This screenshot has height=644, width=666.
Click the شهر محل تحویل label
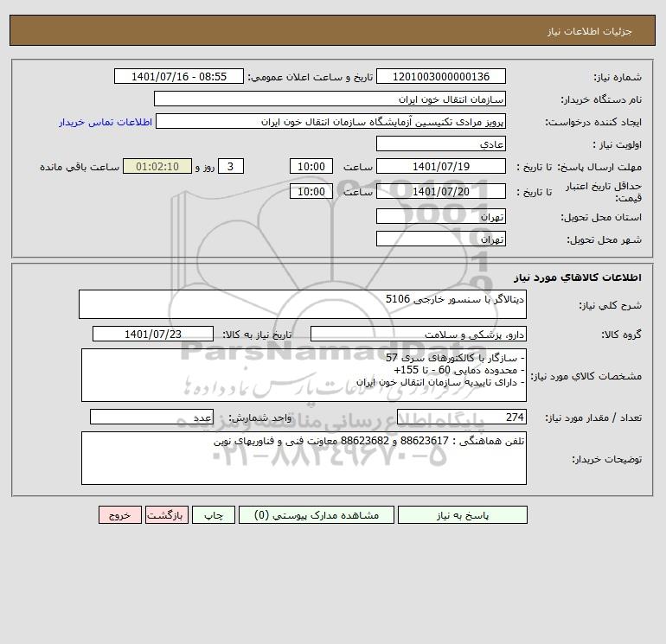(605, 239)
